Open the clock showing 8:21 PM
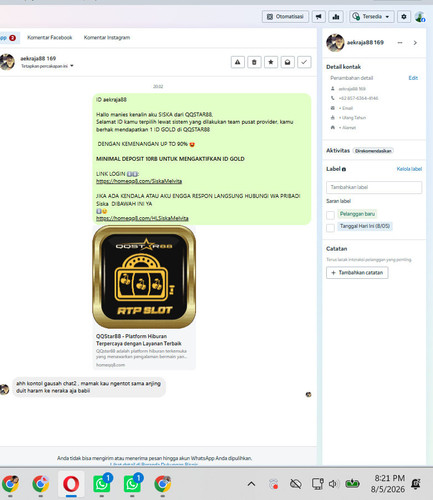 point(388,484)
